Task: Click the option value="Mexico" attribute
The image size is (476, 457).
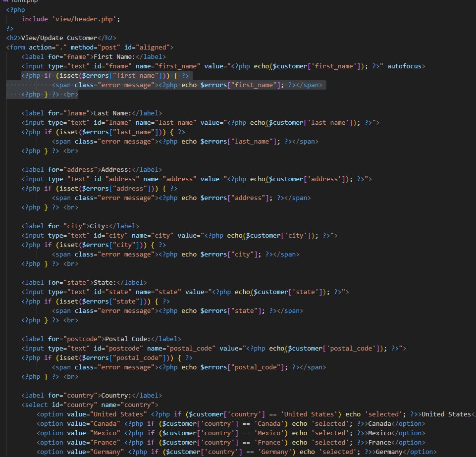Action: point(94,433)
